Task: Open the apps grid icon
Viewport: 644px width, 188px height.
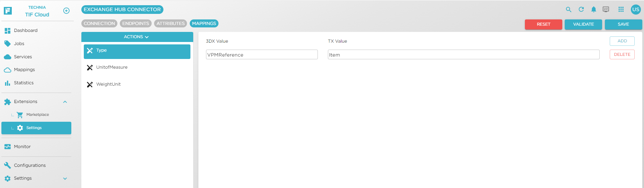Action: point(621,10)
